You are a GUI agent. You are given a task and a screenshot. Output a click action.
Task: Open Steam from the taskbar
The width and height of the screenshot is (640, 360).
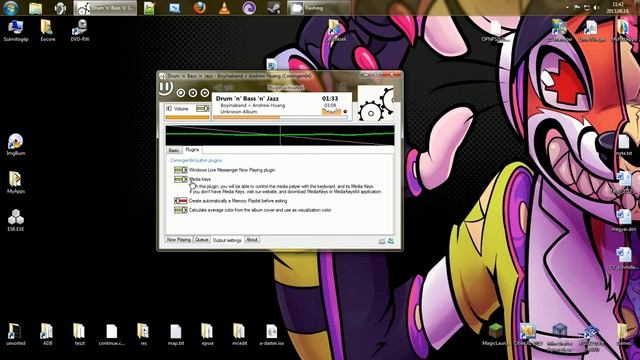(x=274, y=8)
